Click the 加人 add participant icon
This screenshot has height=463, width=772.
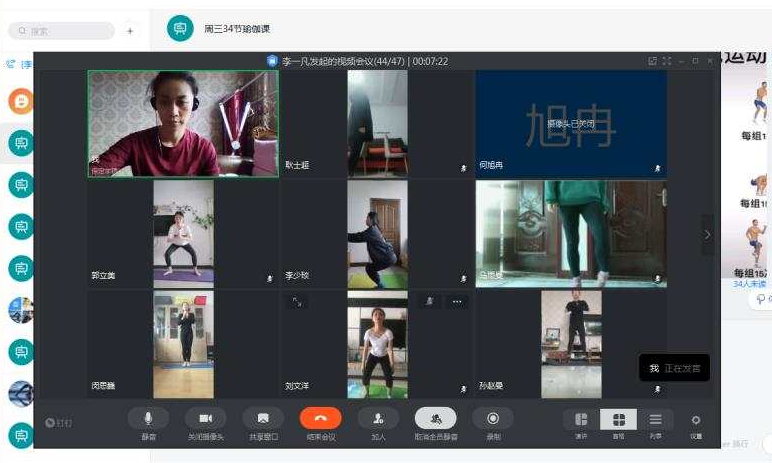pos(378,419)
